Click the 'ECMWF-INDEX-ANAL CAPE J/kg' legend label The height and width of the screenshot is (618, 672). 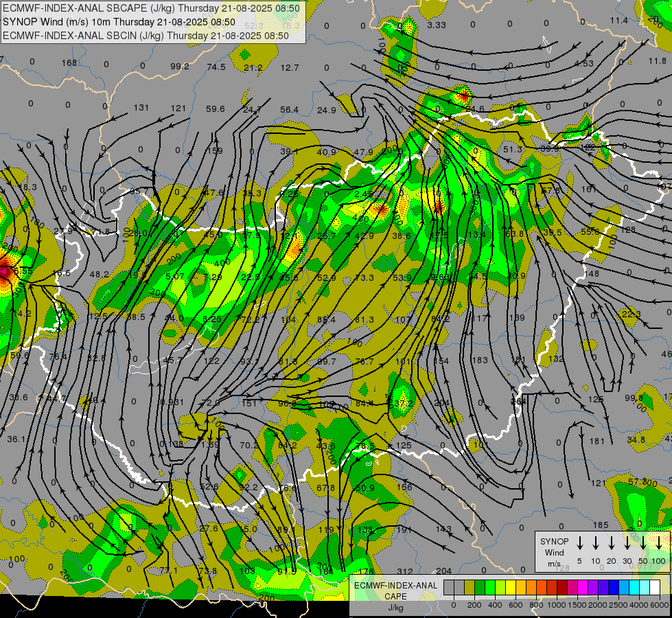click(395, 596)
